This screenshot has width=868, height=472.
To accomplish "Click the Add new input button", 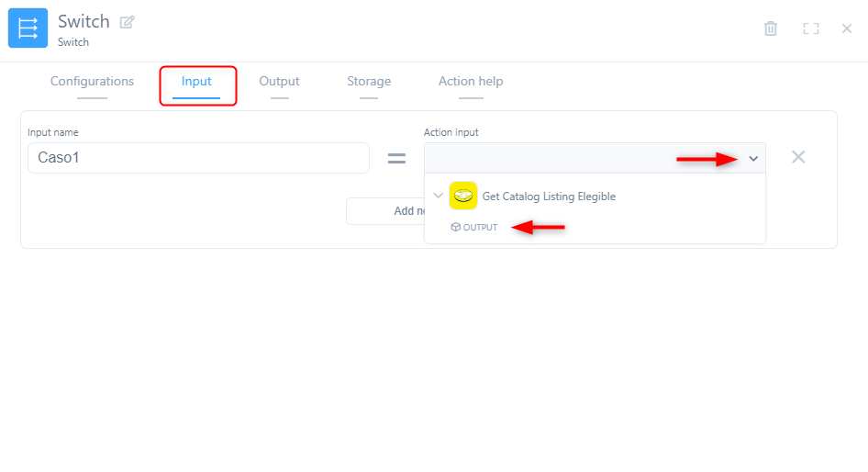I will 385,211.
